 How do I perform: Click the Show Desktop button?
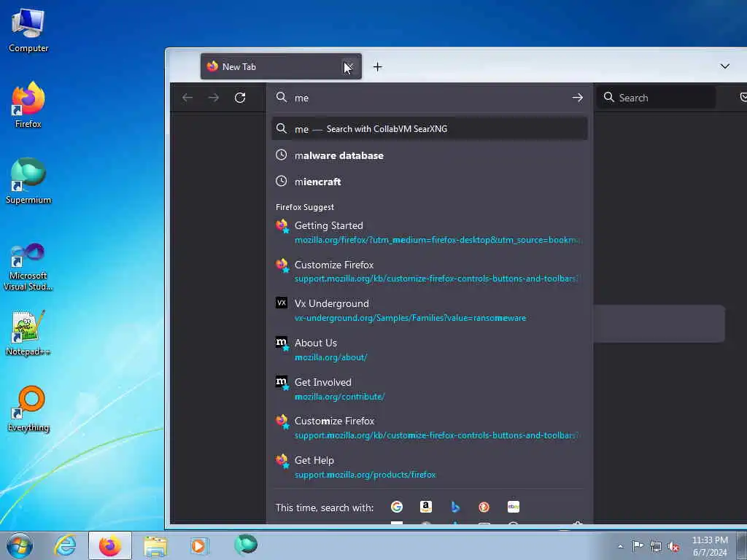pyautogui.click(x=742, y=545)
